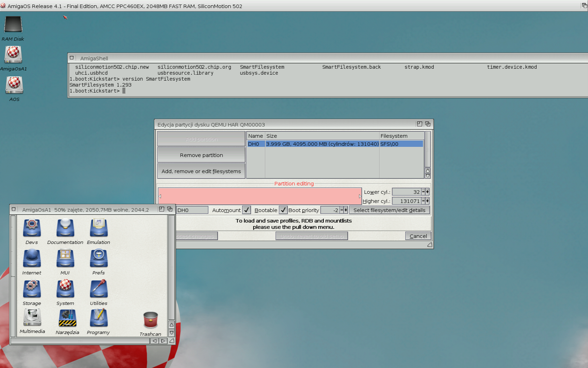
Task: Click the AmigaShell window close gadget
Action: click(x=72, y=58)
